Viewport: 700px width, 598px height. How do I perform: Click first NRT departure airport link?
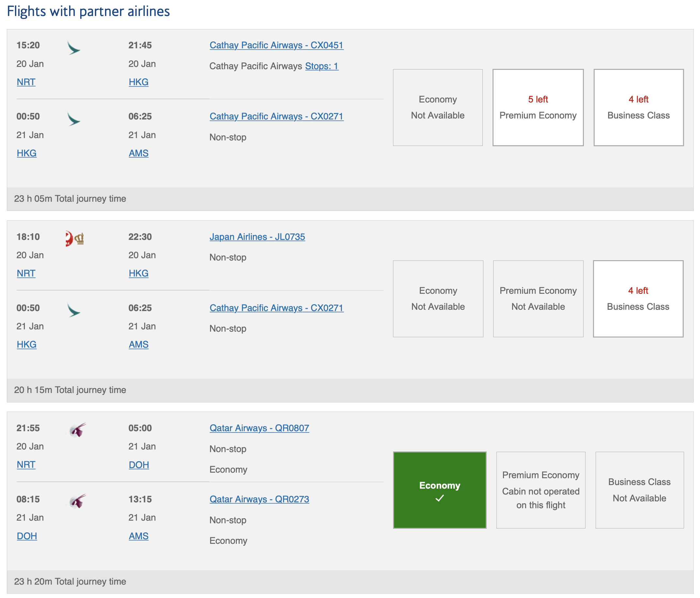[26, 82]
